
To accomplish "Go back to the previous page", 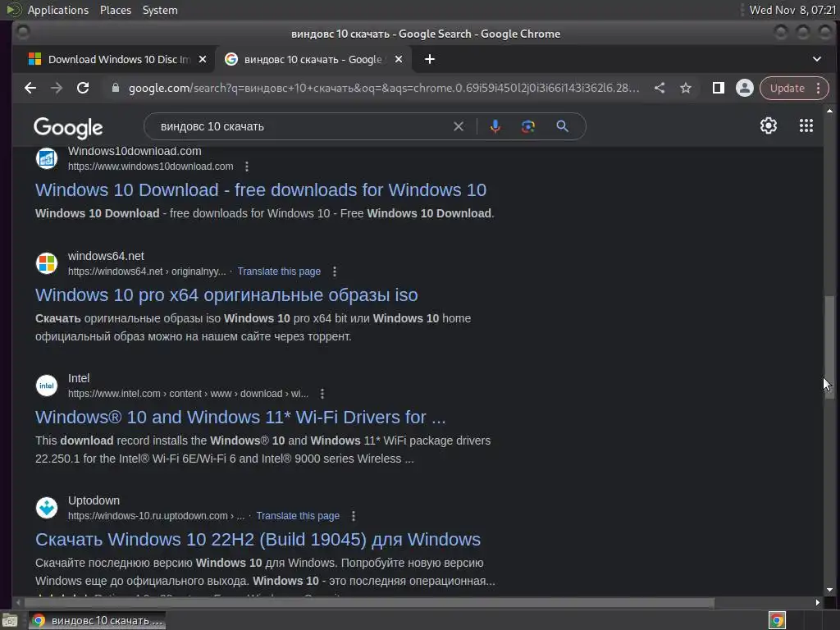I will click(30, 88).
